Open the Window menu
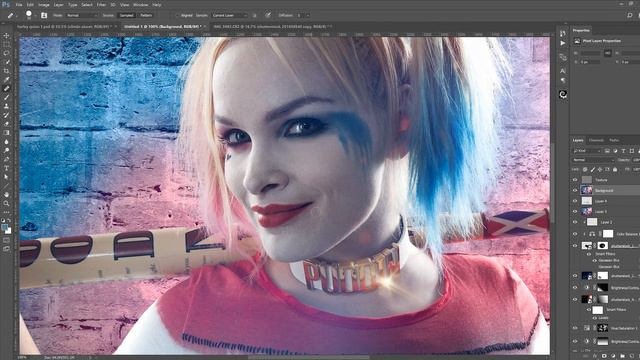This screenshot has width=640, height=360. click(140, 5)
